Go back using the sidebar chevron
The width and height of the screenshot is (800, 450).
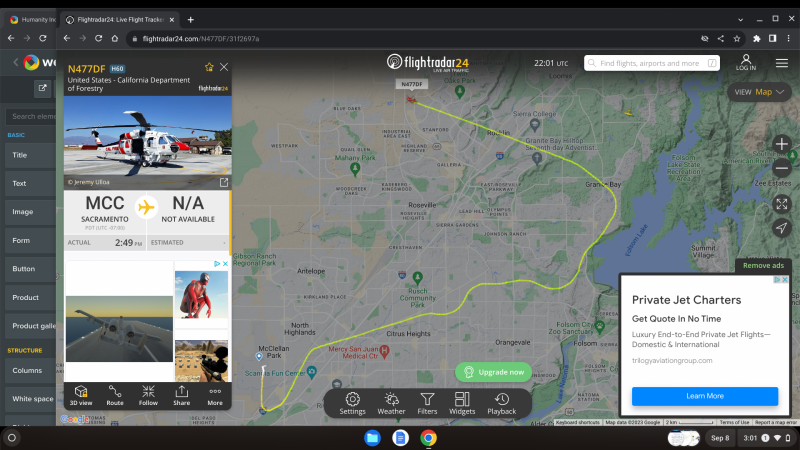coord(15,62)
